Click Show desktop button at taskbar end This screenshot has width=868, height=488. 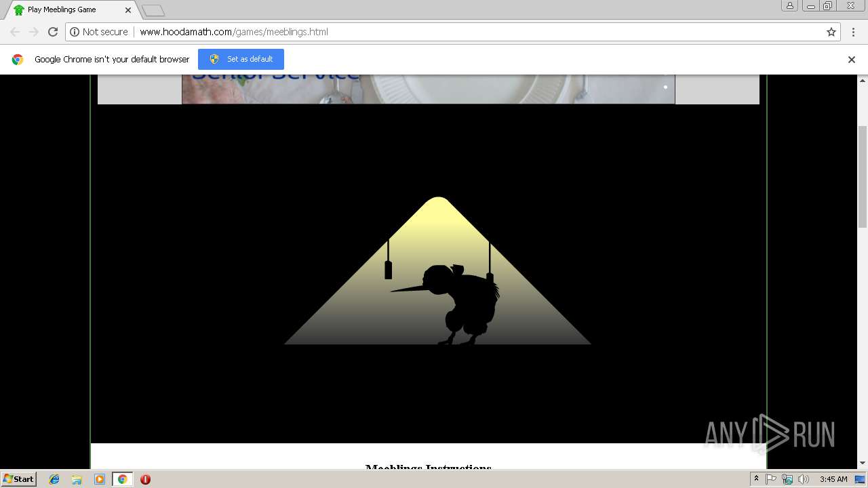pyautogui.click(x=861, y=479)
